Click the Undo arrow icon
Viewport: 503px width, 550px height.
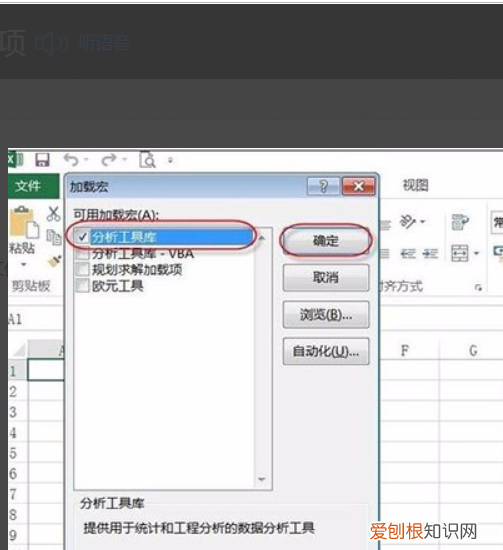tap(72, 160)
